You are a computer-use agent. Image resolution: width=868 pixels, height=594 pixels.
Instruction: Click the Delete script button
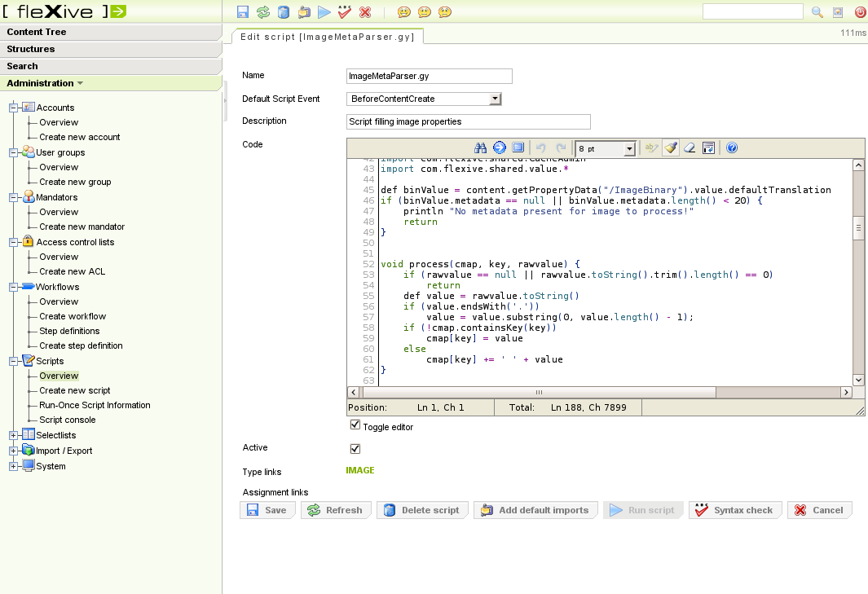click(423, 510)
